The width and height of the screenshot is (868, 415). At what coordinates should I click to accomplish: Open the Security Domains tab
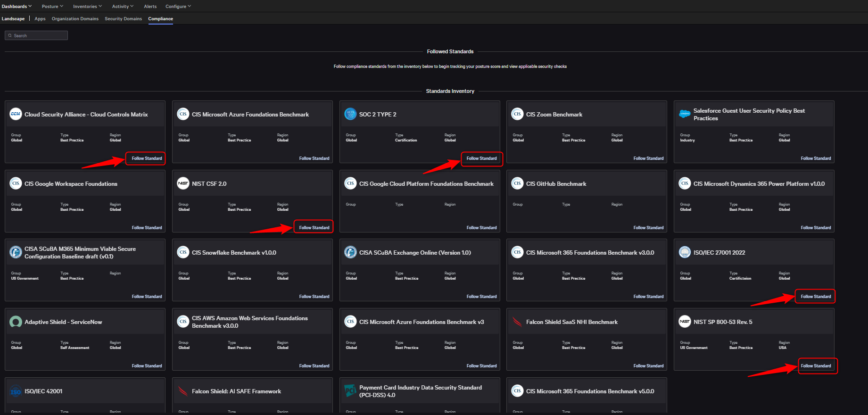click(x=123, y=19)
